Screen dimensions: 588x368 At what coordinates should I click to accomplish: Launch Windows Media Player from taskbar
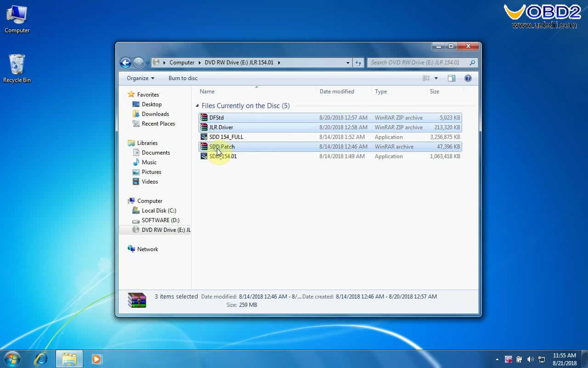pyautogui.click(x=96, y=359)
